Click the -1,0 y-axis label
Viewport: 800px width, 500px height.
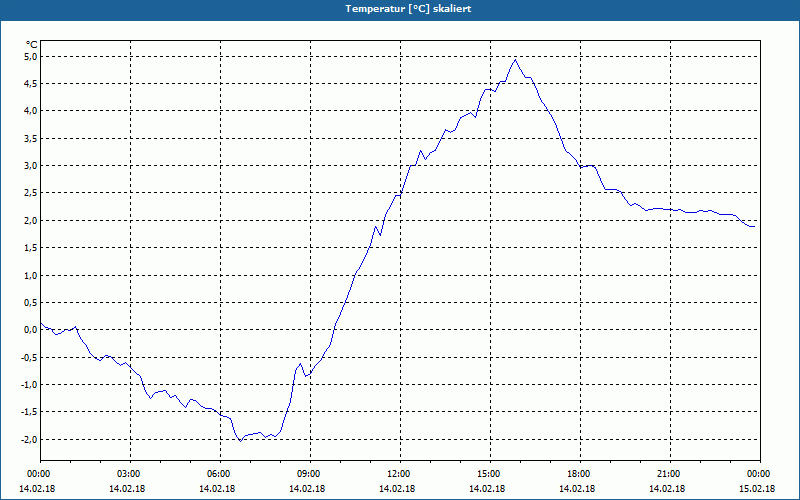(30, 385)
